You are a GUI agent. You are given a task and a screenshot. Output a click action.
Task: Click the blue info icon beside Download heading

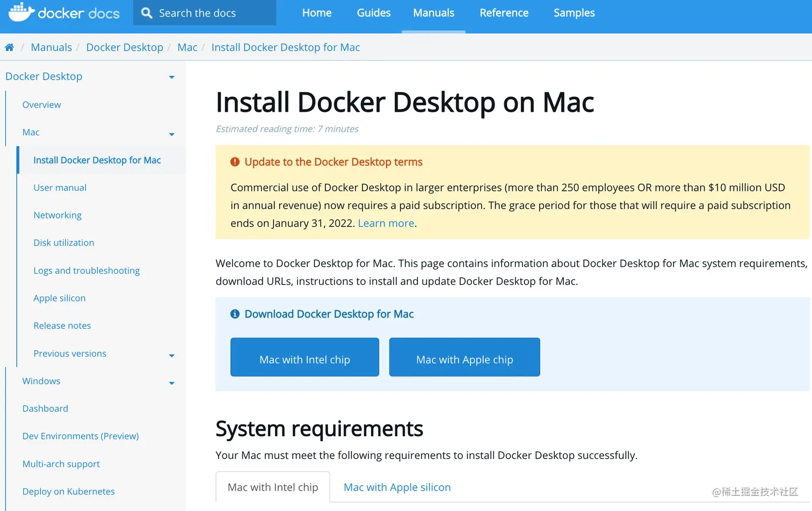pos(235,314)
